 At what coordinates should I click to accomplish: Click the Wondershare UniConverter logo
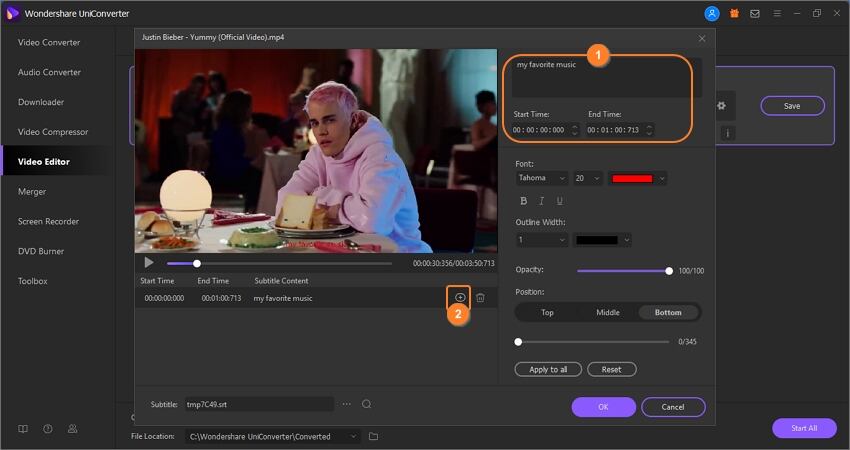coord(12,13)
